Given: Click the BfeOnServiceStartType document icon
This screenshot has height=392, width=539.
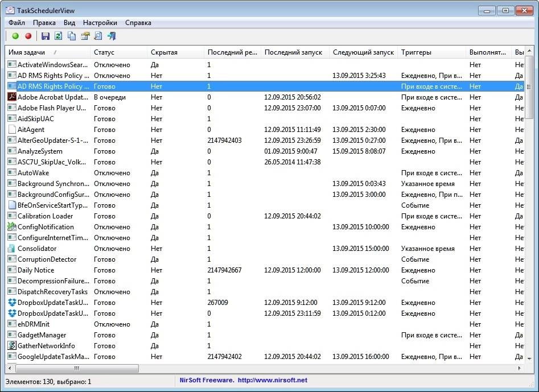Looking at the screenshot, I should coord(12,205).
